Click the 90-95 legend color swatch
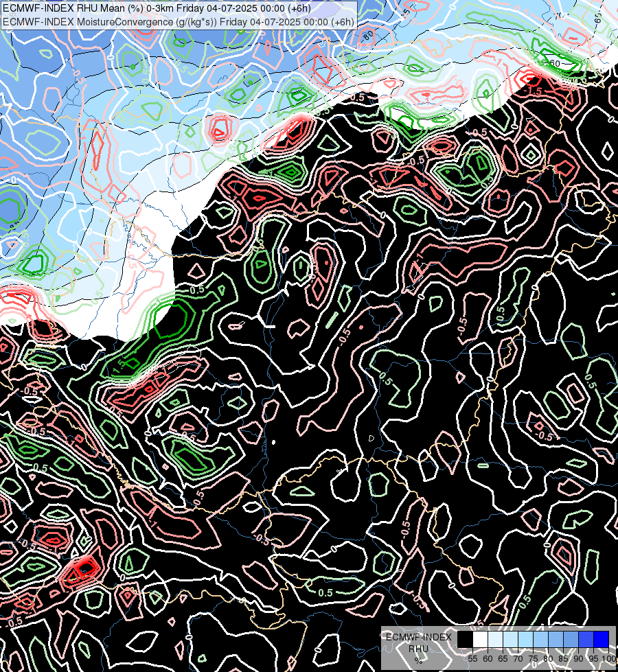Image resolution: width=618 pixels, height=672 pixels. tap(586, 639)
